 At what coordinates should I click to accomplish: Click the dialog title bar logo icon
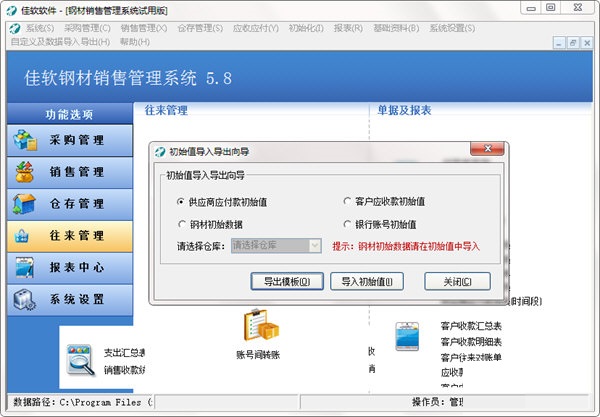160,152
